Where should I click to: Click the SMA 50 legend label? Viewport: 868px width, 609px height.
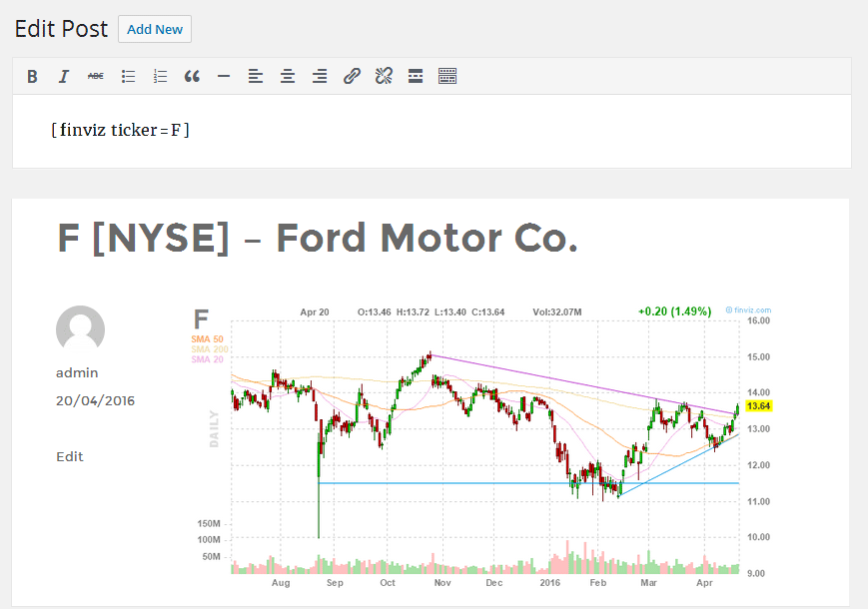(x=207, y=339)
